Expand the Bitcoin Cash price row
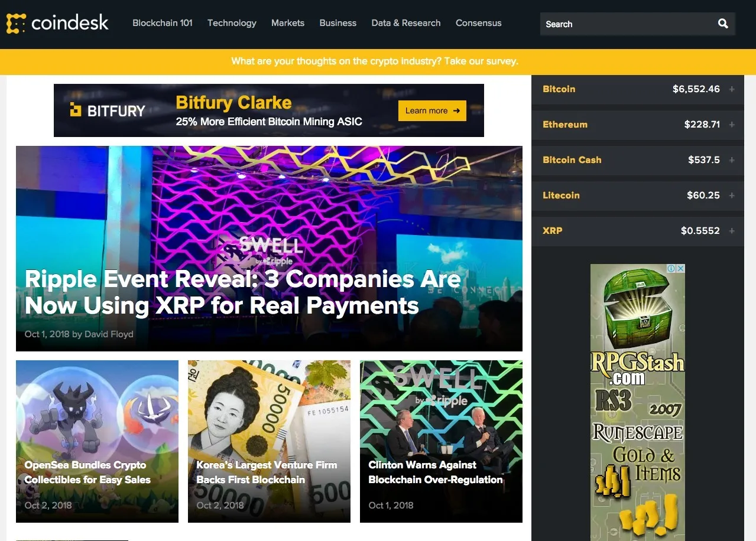The width and height of the screenshot is (756, 541). [x=732, y=160]
